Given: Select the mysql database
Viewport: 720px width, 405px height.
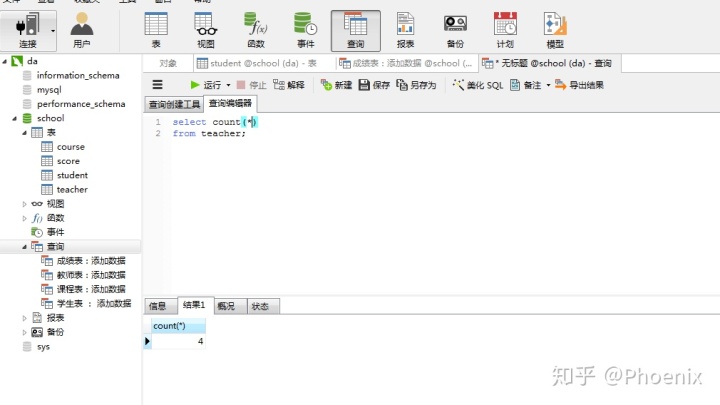Looking at the screenshot, I should (x=49, y=90).
